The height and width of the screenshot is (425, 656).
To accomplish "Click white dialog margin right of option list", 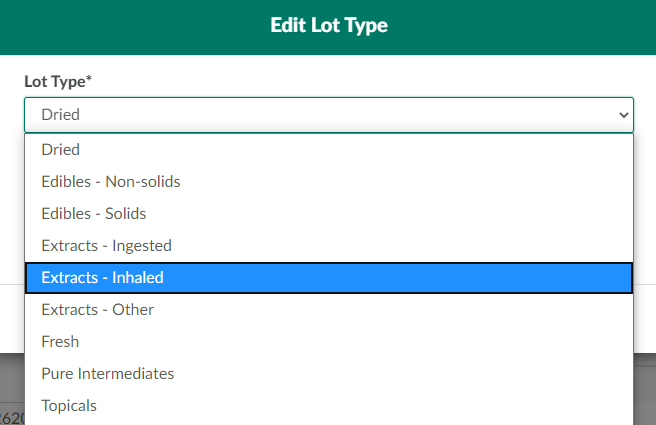I will 645,220.
